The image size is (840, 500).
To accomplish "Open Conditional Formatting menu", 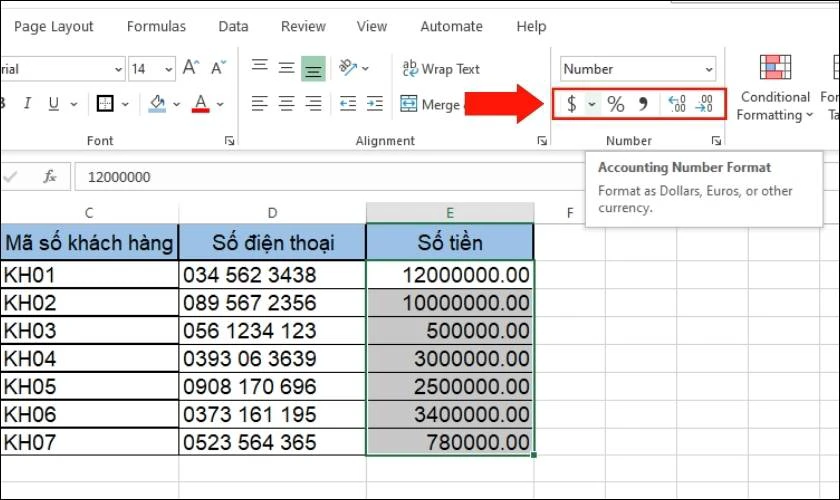I will point(775,88).
